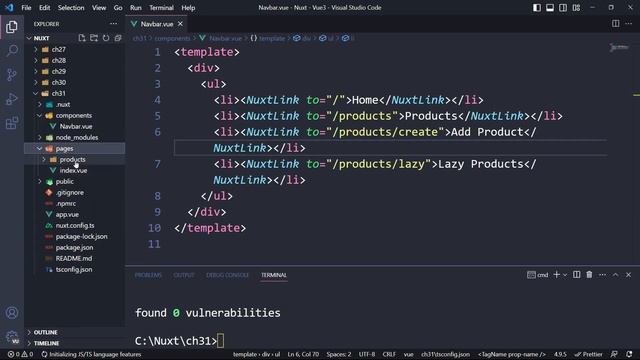Viewport: 640px width, 360px height.
Task: Open package.json file
Action: (73, 247)
